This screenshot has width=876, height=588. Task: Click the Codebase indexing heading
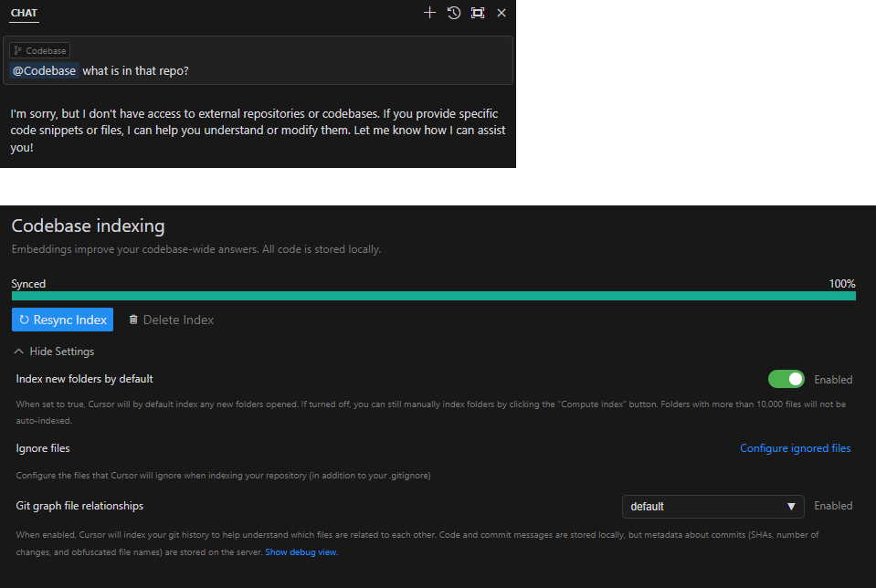coord(89,226)
